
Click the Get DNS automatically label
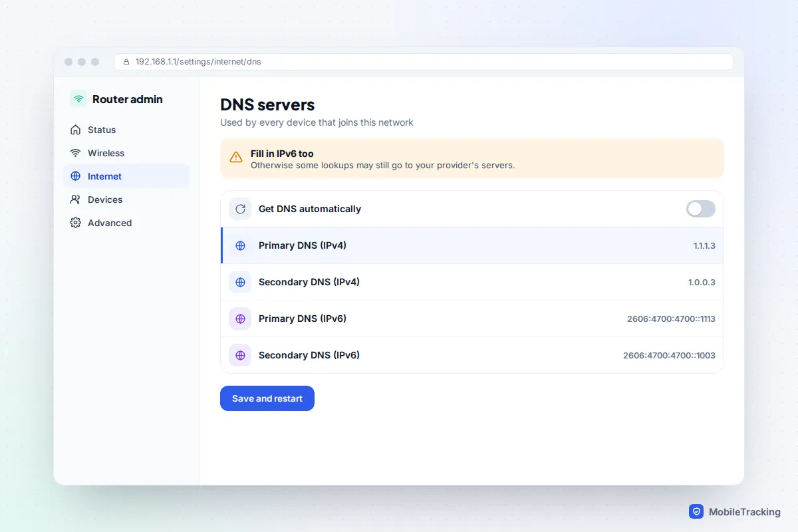coord(310,209)
